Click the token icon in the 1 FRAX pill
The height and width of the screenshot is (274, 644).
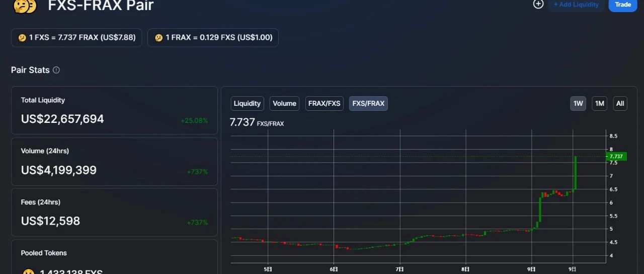(x=158, y=38)
